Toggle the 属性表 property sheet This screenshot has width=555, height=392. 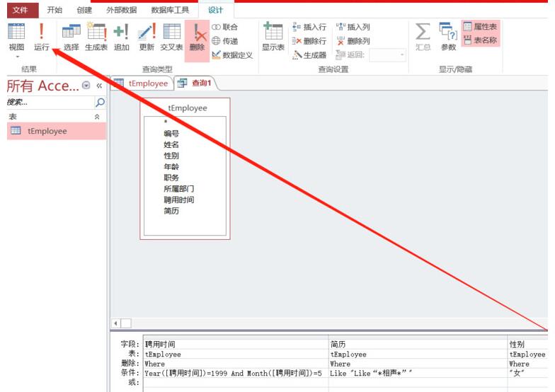[x=481, y=27]
